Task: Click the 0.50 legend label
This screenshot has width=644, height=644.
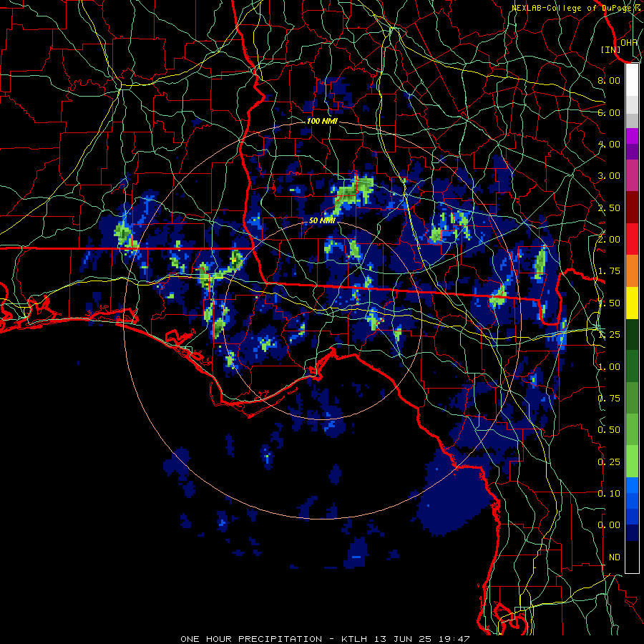Action: click(x=609, y=430)
